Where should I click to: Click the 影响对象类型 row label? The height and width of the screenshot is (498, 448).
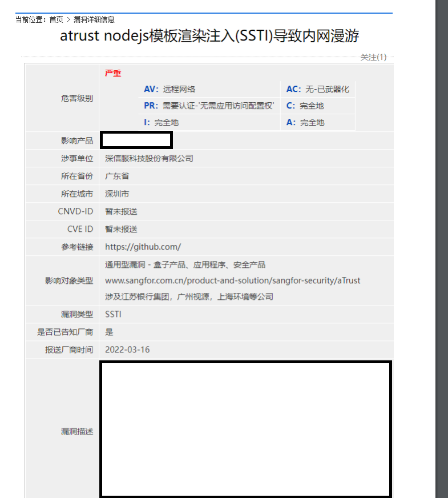click(x=69, y=281)
